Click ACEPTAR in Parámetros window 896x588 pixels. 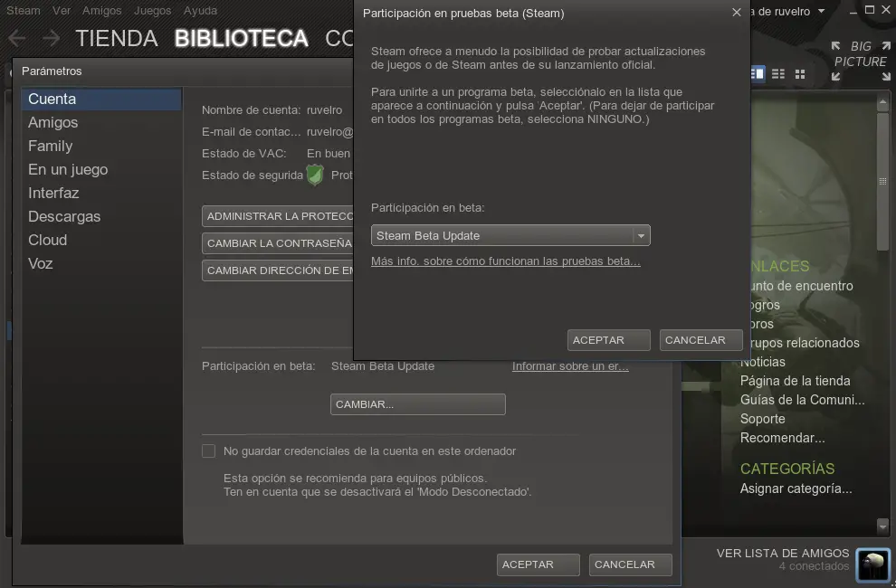539,564
